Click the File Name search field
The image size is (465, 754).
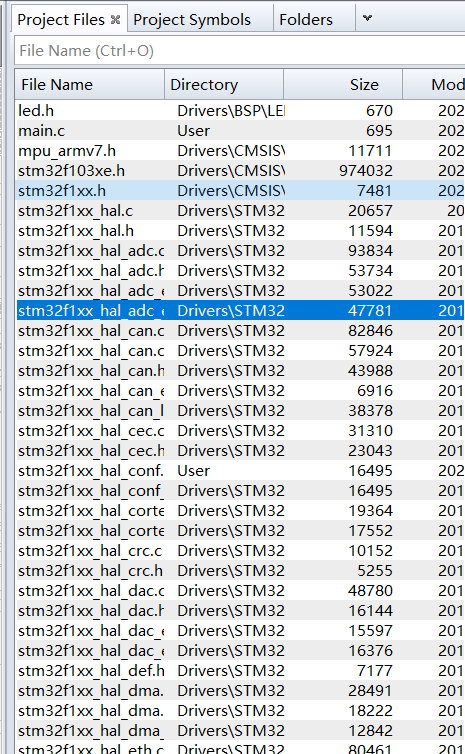click(x=239, y=50)
